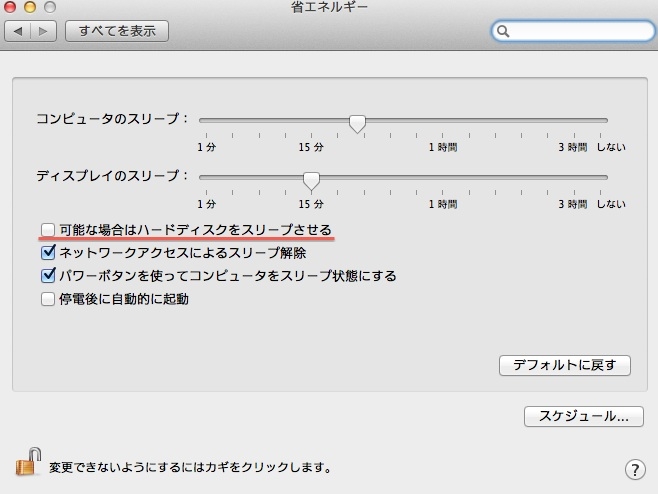Go back with the left arrow button

[18, 31]
